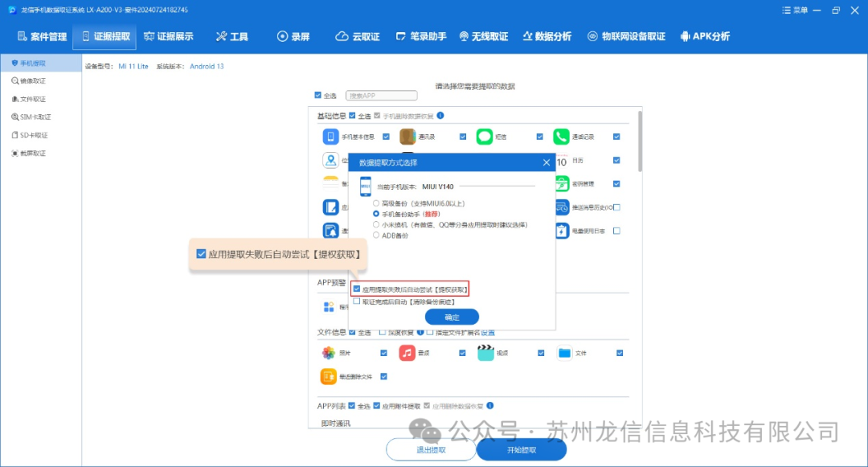Enable 深度恢复 checkbox

(x=382, y=332)
